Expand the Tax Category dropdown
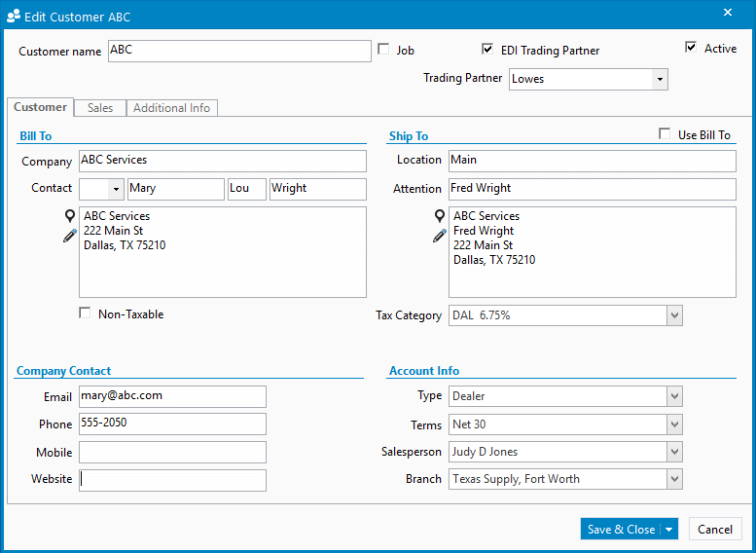Screen dimensions: 756x553 674,315
